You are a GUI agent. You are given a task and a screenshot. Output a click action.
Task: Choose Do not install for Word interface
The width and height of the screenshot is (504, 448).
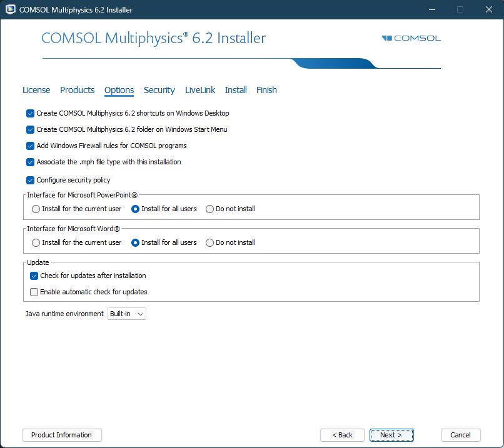tap(210, 242)
